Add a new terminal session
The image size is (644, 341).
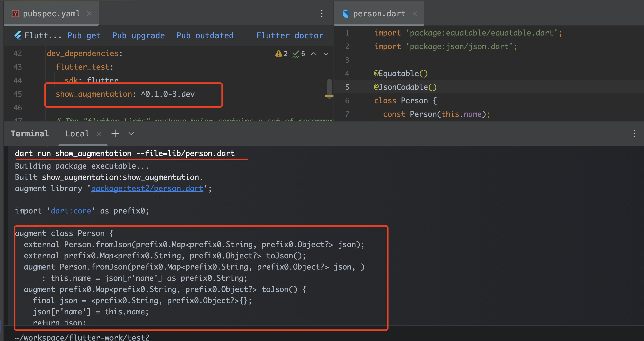pos(115,133)
